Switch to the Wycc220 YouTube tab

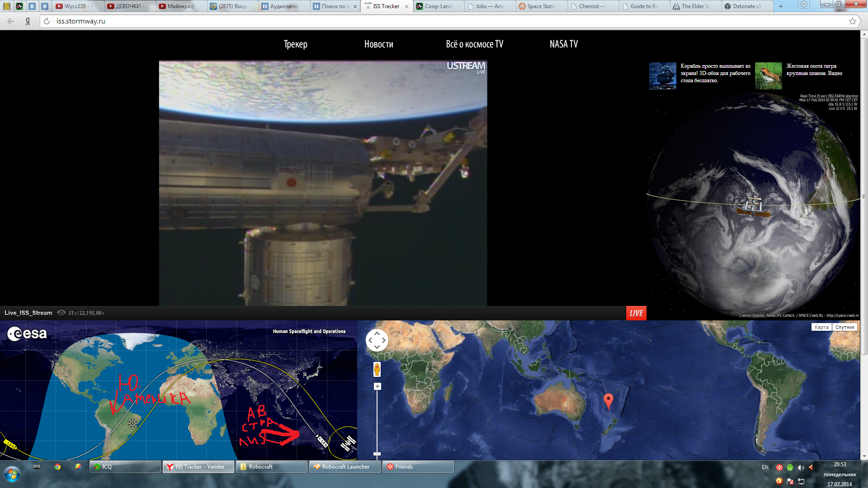[78, 6]
